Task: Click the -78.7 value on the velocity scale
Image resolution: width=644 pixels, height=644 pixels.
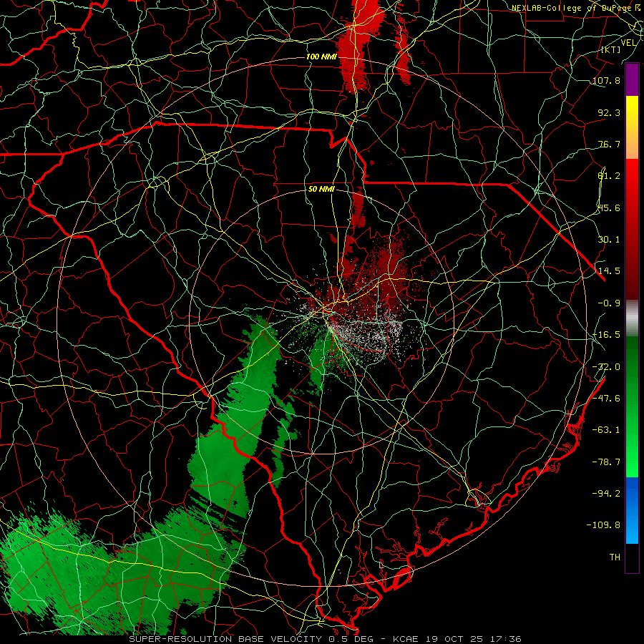Action: pyautogui.click(x=606, y=462)
